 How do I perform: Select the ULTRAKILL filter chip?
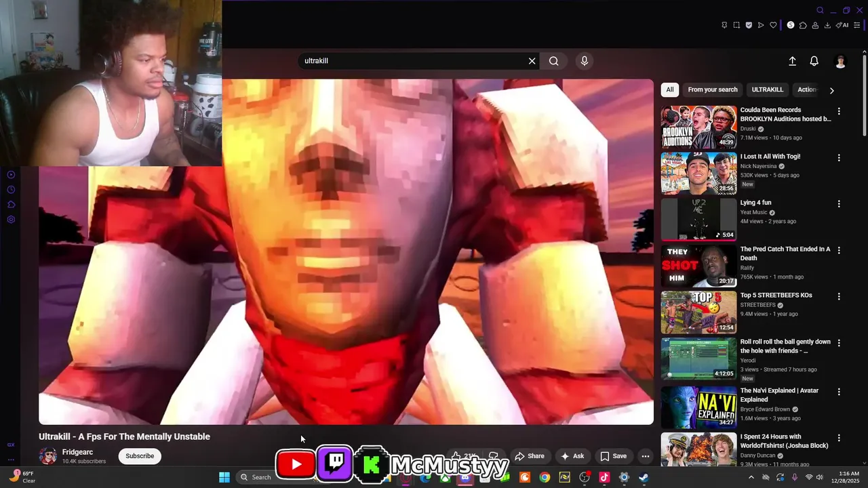[768, 89]
